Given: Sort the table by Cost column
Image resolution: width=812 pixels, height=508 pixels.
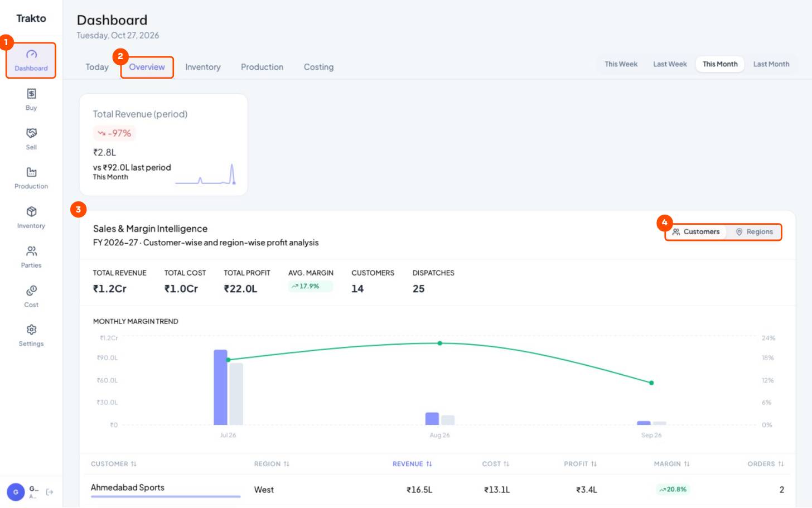Looking at the screenshot, I should (x=496, y=464).
